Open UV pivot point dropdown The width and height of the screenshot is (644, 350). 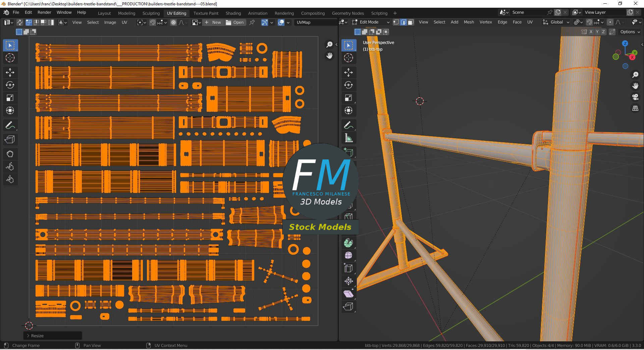(142, 22)
